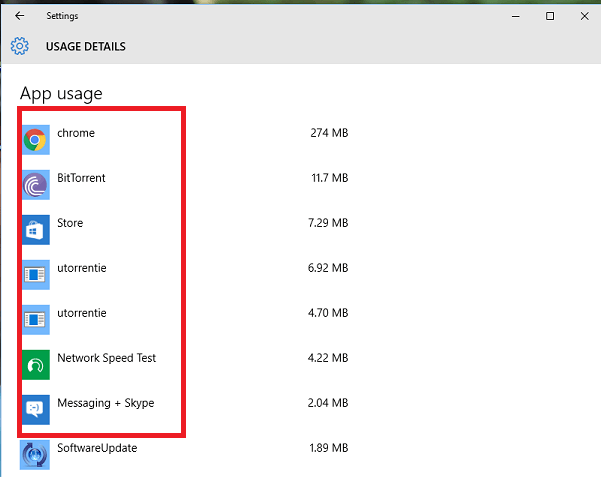Click the SoftwareUpdate label

click(97, 448)
